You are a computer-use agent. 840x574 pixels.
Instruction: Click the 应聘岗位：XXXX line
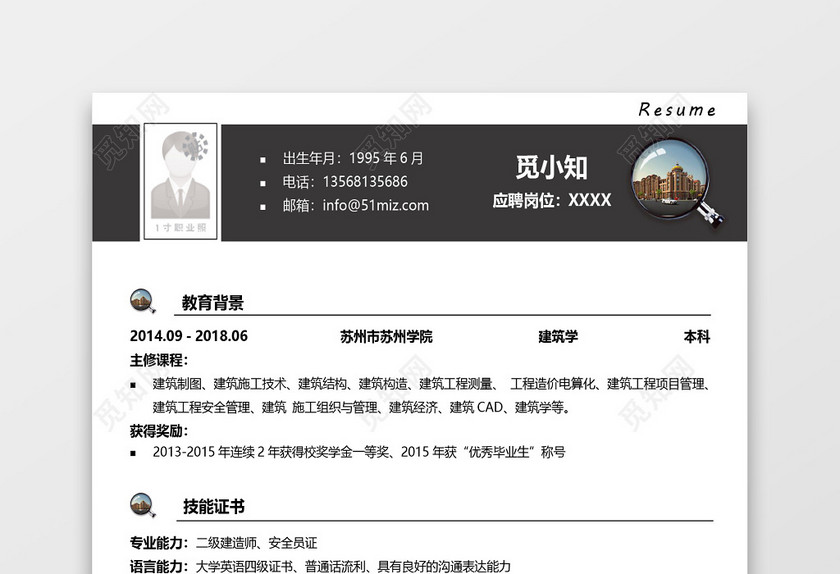point(552,200)
